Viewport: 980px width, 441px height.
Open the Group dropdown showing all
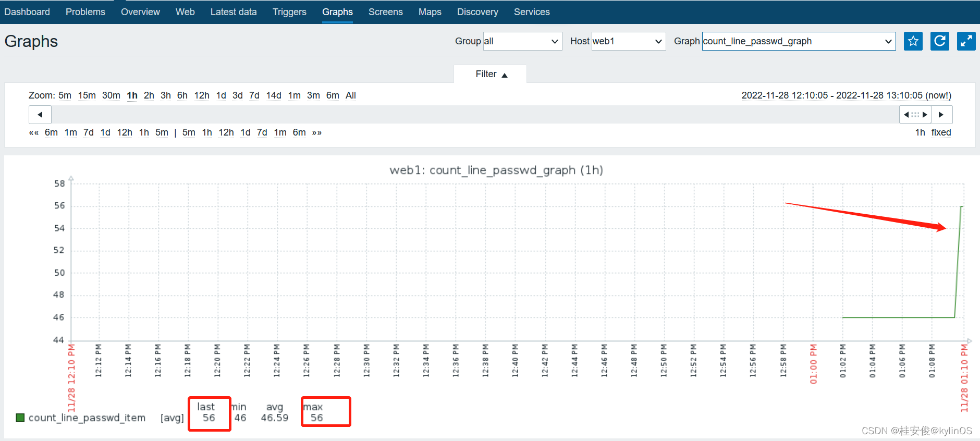tap(522, 41)
